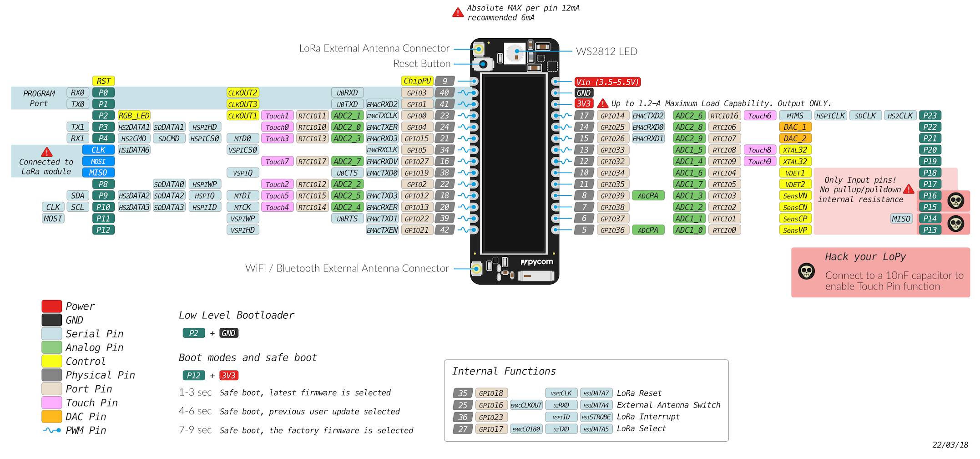
Task: Select the yellow ChipPU label
Action: click(417, 81)
